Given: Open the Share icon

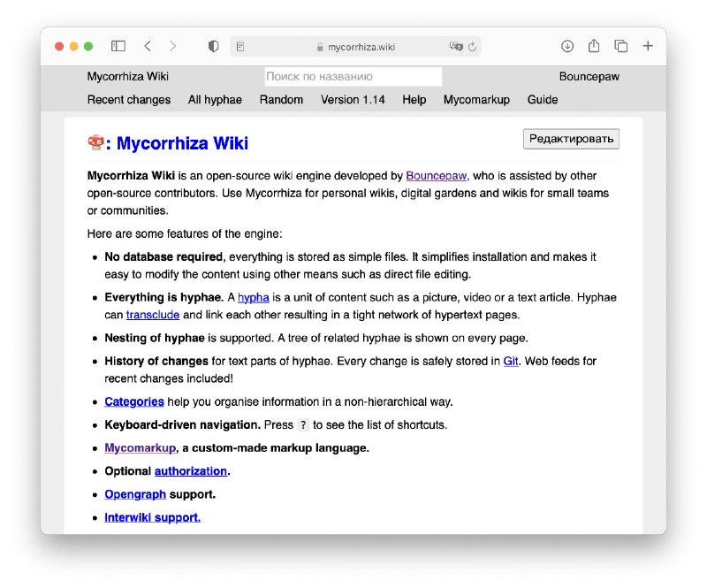Looking at the screenshot, I should pyautogui.click(x=594, y=46).
